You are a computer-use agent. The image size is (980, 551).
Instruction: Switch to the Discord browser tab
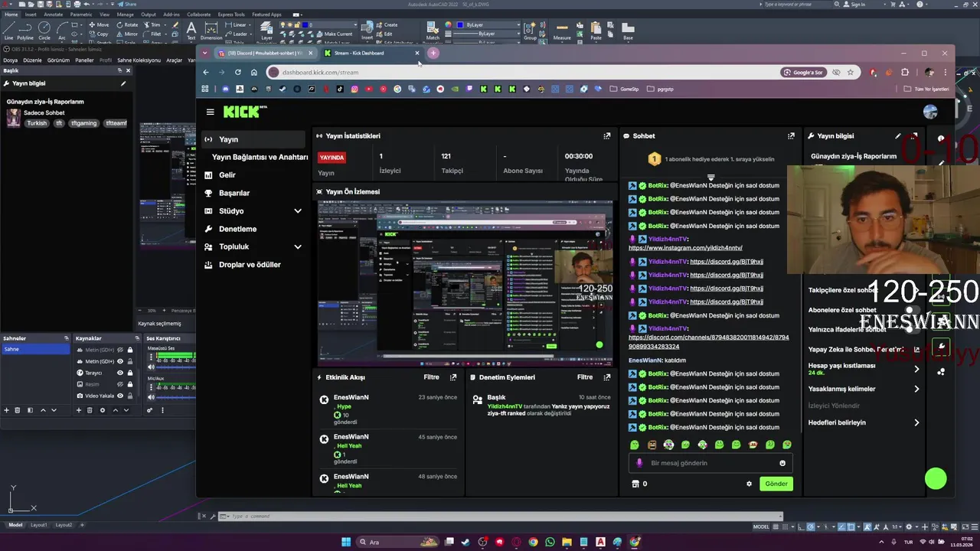coord(264,53)
